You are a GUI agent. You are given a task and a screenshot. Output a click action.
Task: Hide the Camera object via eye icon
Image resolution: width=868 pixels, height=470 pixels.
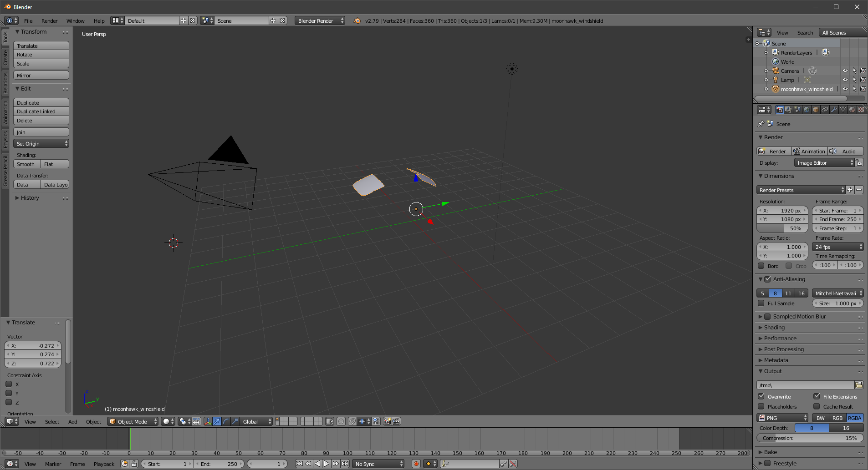click(x=845, y=71)
